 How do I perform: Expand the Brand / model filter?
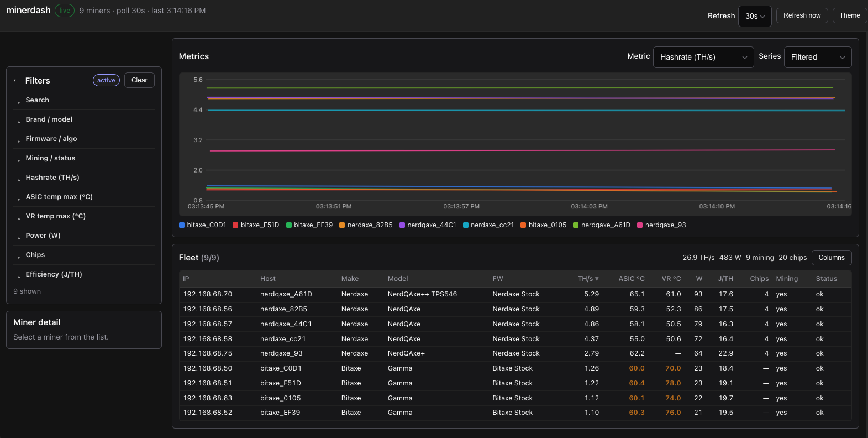(84, 119)
